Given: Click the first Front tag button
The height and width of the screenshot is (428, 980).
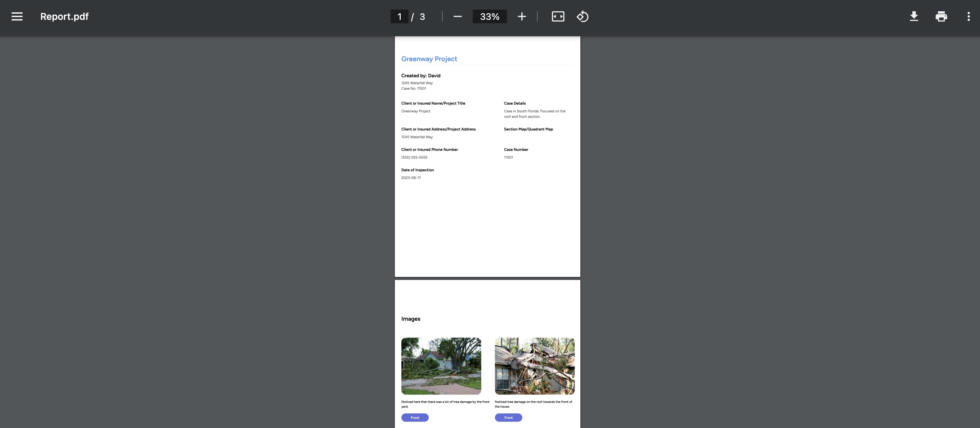Looking at the screenshot, I should click(x=415, y=418).
